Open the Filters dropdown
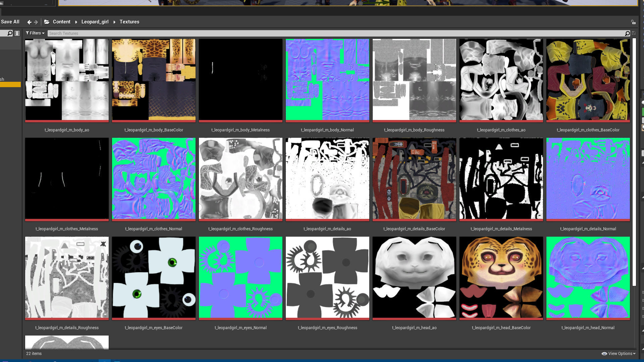Screen dimensions: 644x362 click(x=35, y=33)
